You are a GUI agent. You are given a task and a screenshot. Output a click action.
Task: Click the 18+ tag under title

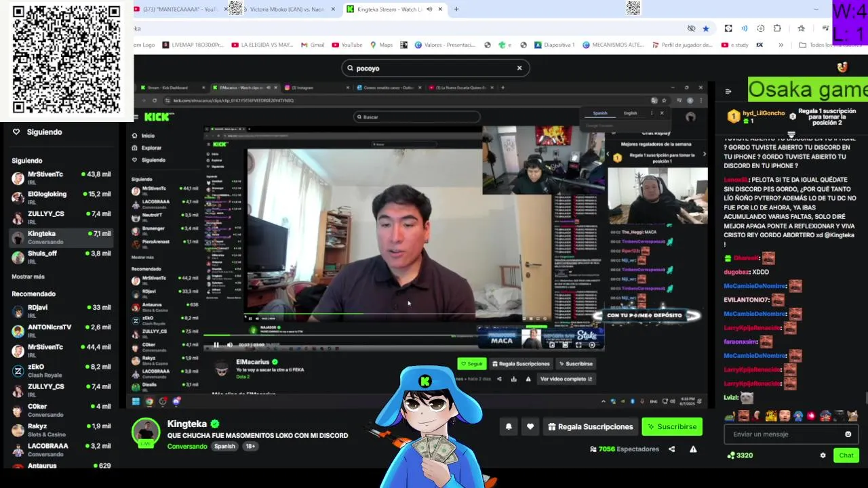(250, 446)
